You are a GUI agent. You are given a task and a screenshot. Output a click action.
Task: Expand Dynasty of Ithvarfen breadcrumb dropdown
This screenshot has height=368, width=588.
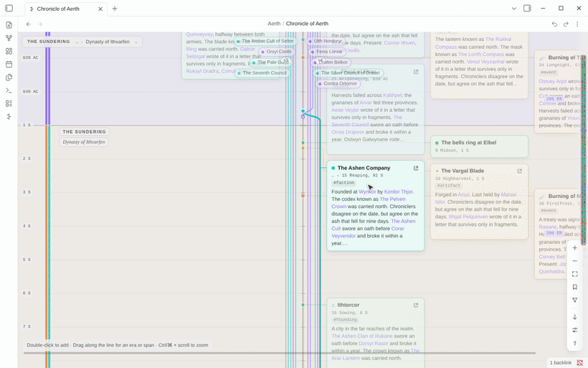[x=136, y=42]
